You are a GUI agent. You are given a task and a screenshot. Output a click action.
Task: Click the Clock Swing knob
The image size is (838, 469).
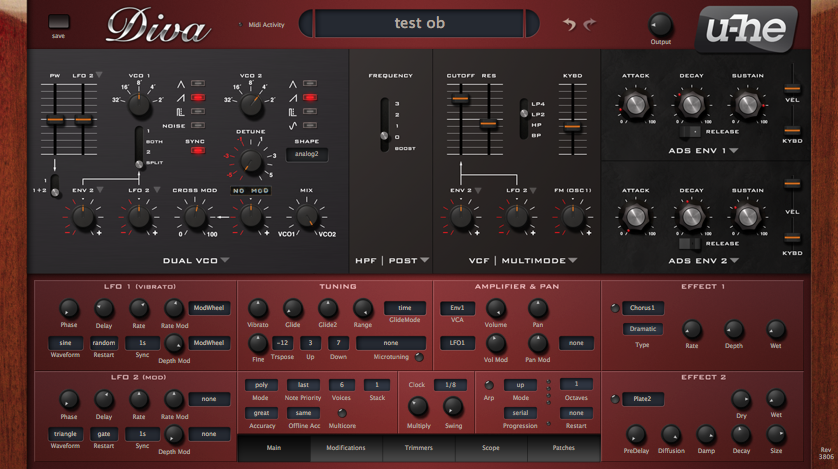coord(453,407)
